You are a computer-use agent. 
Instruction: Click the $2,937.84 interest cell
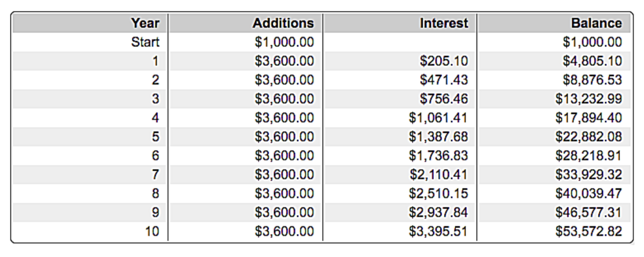pyautogui.click(x=438, y=212)
